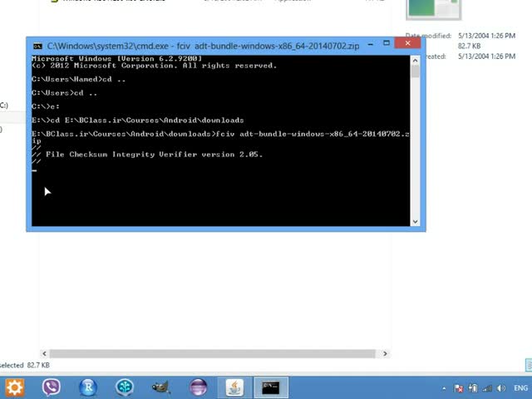Open Action Center flag tray icon
The height and width of the screenshot is (399, 532).
(x=458, y=388)
